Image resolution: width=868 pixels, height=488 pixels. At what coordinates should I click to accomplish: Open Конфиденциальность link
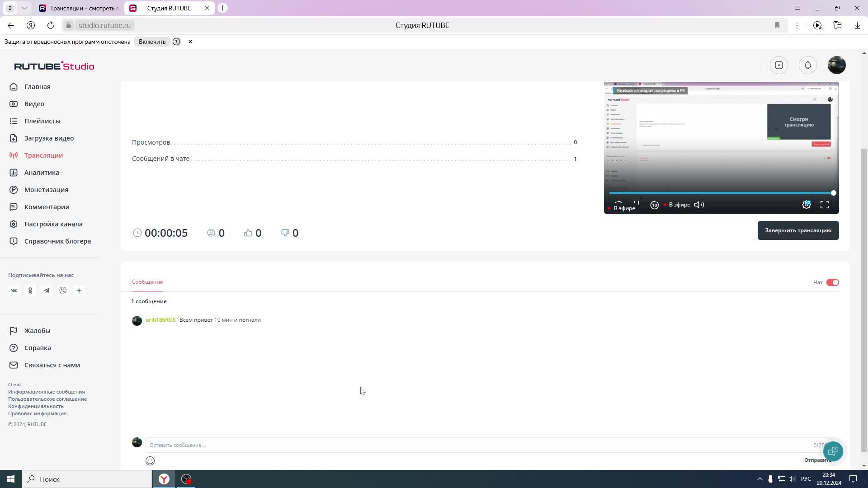(36, 406)
